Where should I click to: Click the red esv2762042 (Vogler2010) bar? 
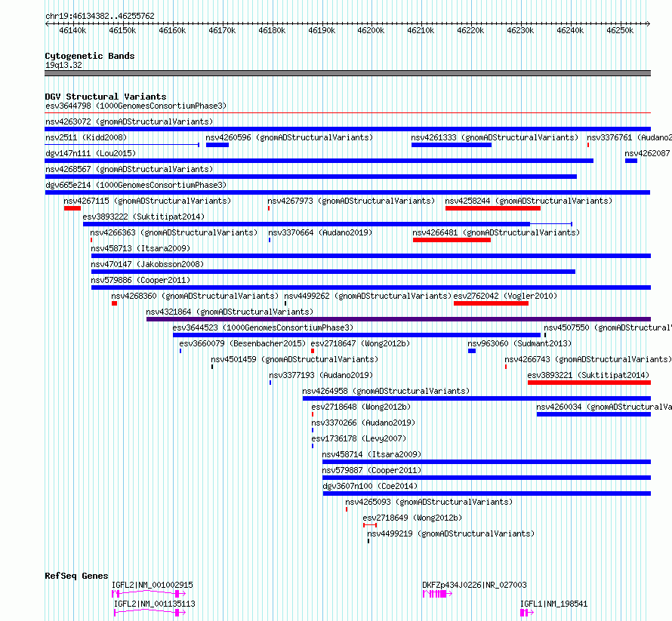tap(491, 303)
